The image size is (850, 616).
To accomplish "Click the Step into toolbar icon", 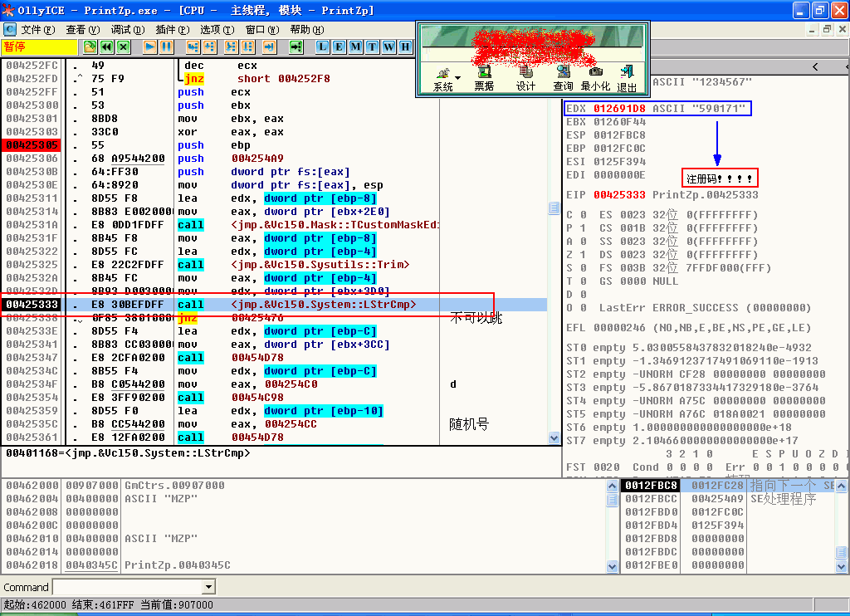I will [193, 47].
